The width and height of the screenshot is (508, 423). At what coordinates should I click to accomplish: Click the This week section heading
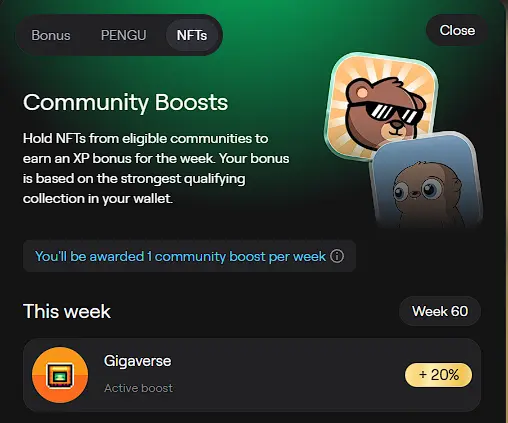[x=67, y=311]
